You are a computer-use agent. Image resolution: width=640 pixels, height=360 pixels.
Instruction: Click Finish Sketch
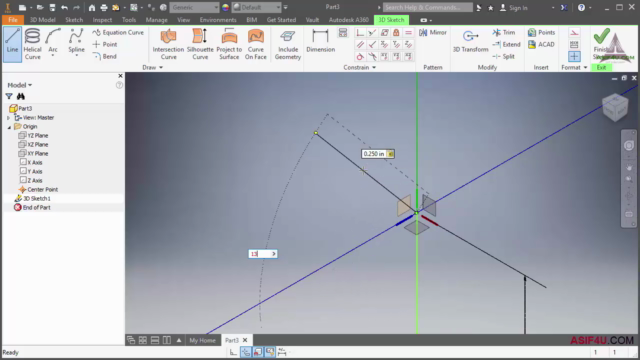(601, 44)
